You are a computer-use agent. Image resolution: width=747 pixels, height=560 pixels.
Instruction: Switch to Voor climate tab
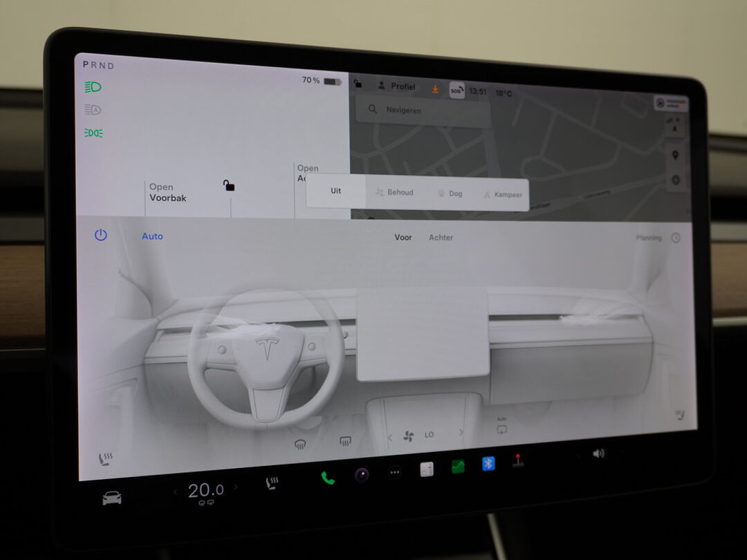pyautogui.click(x=403, y=237)
